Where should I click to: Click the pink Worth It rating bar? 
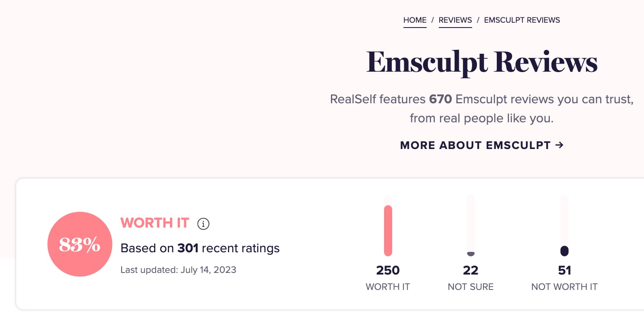[388, 231]
